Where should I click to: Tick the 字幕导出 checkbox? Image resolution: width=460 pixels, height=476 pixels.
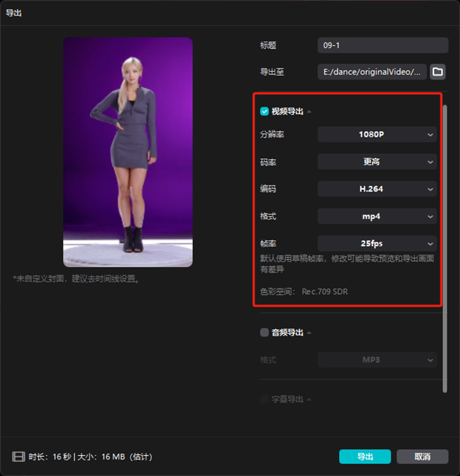[264, 399]
